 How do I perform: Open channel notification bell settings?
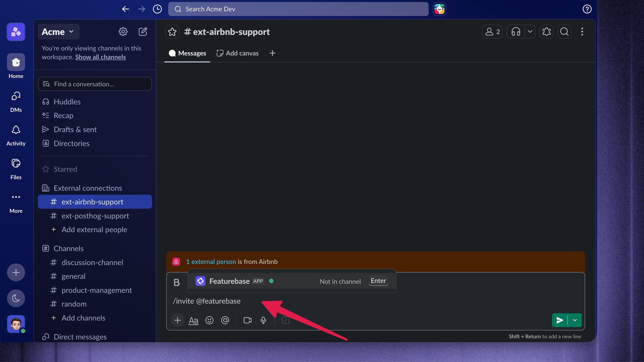pyautogui.click(x=547, y=32)
